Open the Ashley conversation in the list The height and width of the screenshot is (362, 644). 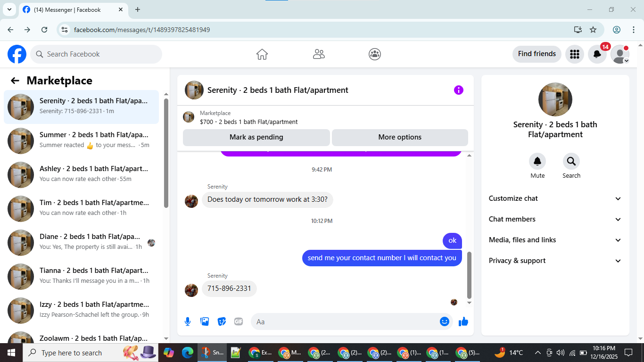pyautogui.click(x=81, y=175)
